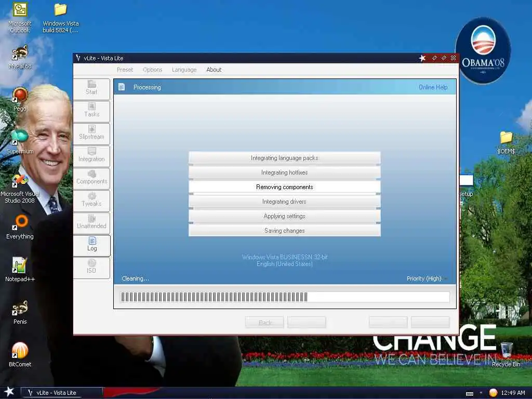
Task: Expand hidden tray icons chevron
Action: click(481, 393)
